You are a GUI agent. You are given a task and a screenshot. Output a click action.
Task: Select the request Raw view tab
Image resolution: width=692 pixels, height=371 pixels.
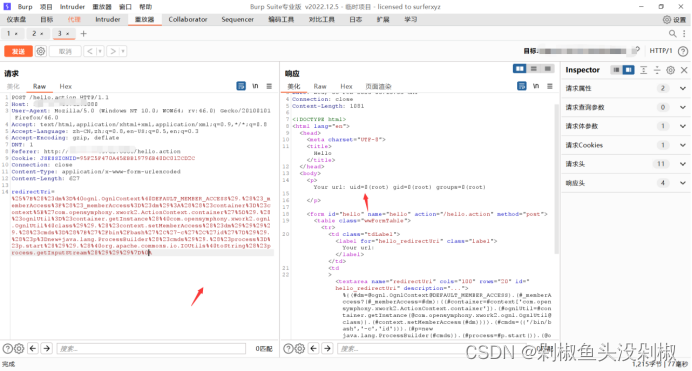coord(39,86)
